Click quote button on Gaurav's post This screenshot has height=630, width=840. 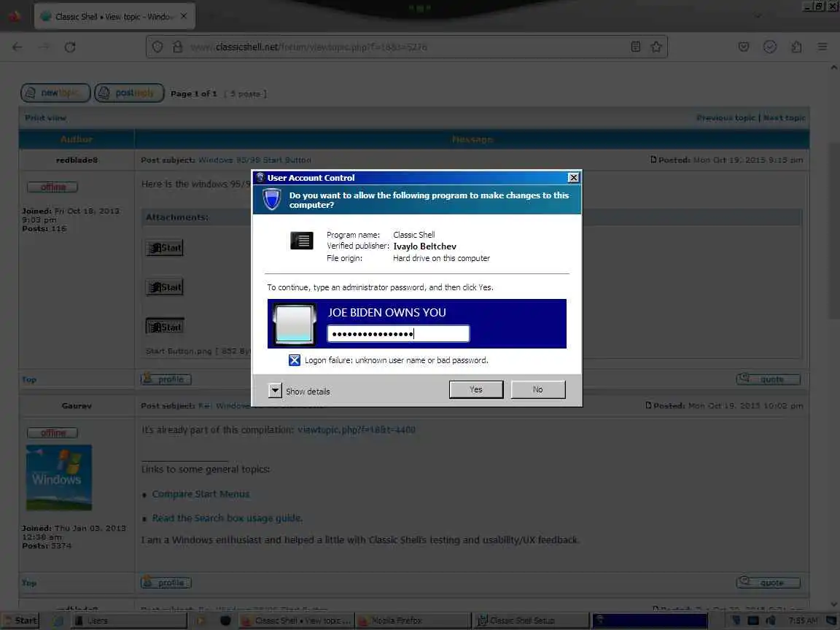point(769,583)
